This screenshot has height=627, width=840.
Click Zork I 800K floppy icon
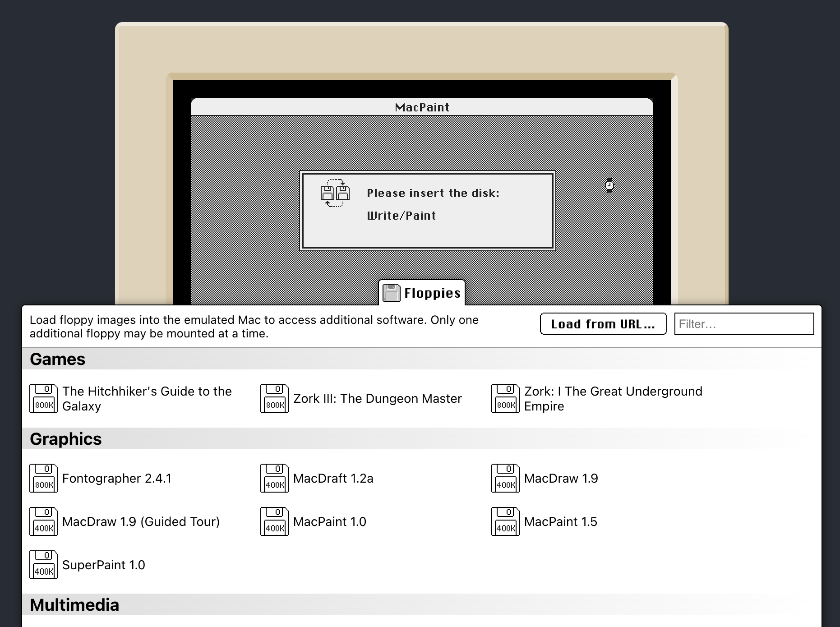[x=506, y=398]
